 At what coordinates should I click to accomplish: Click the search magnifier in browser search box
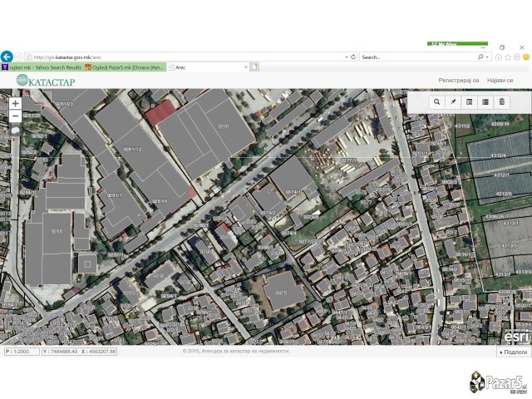(x=480, y=57)
